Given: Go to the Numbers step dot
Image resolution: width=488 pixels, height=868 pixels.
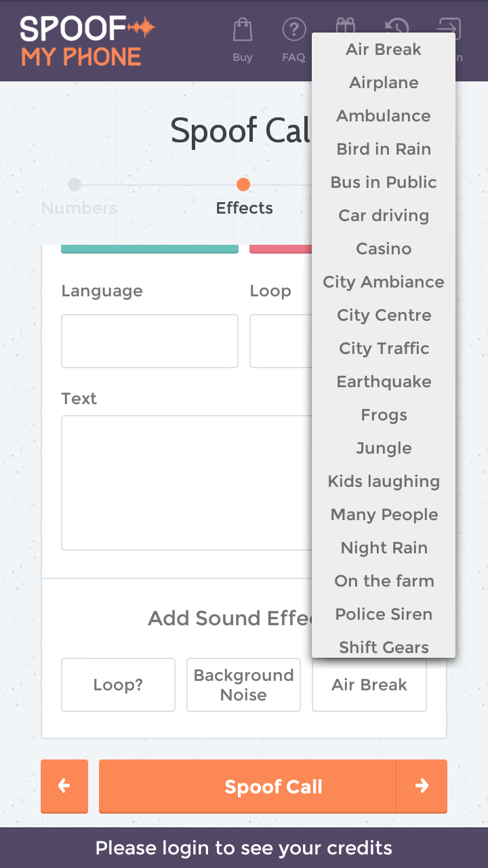Looking at the screenshot, I should coord(75,184).
